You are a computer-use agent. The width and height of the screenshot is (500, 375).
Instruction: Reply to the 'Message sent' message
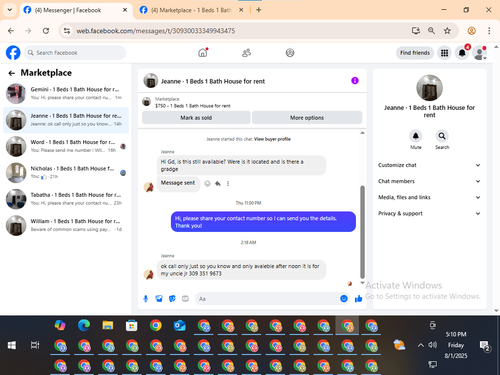pyautogui.click(x=218, y=183)
